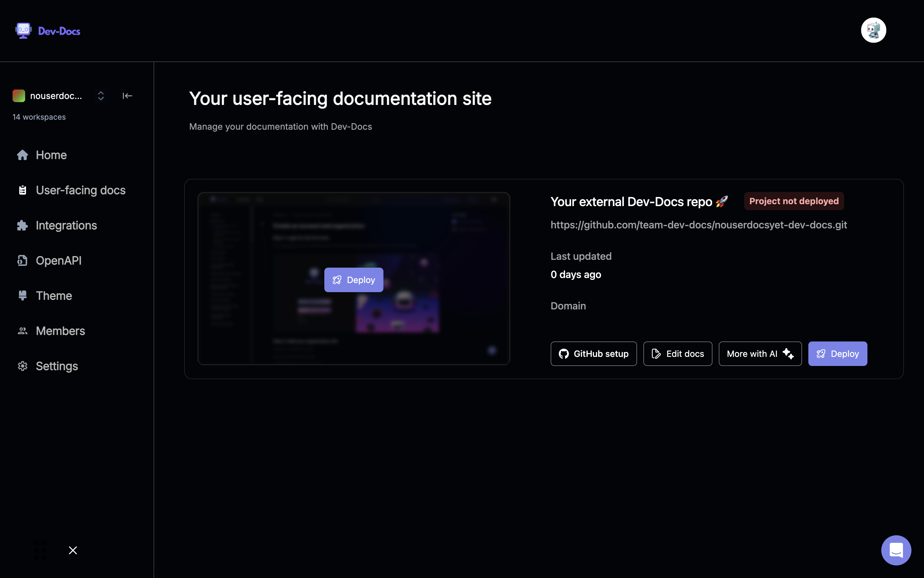
Task: View the Members page
Action: [x=60, y=331]
